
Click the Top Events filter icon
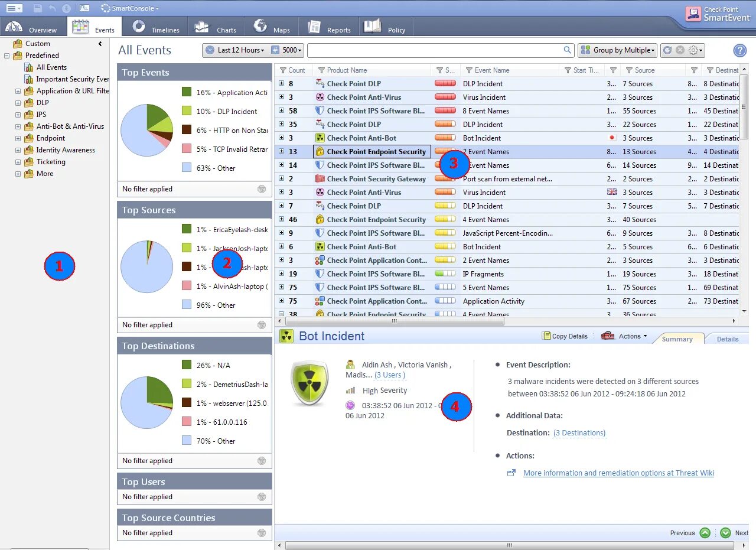[x=262, y=189]
